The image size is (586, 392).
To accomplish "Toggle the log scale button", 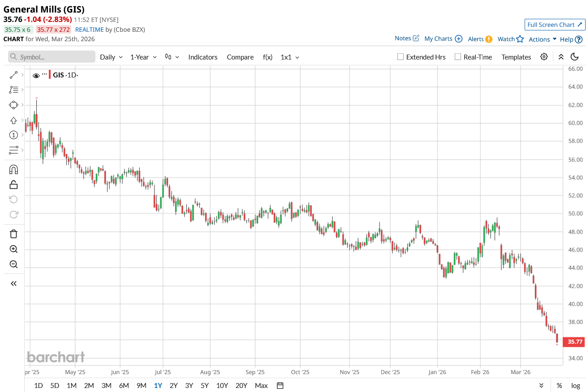I will pos(576,385).
